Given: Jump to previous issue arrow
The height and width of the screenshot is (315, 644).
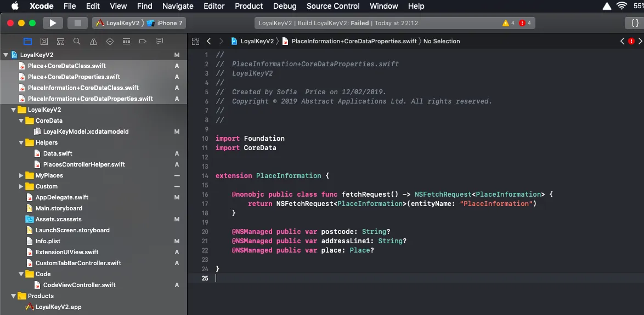Looking at the screenshot, I should coord(622,41).
